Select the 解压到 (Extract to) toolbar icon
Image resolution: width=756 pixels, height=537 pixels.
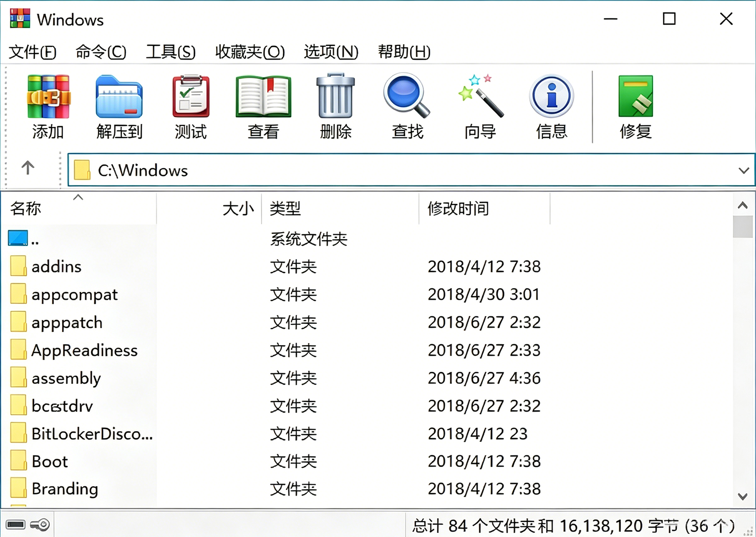pos(119,97)
